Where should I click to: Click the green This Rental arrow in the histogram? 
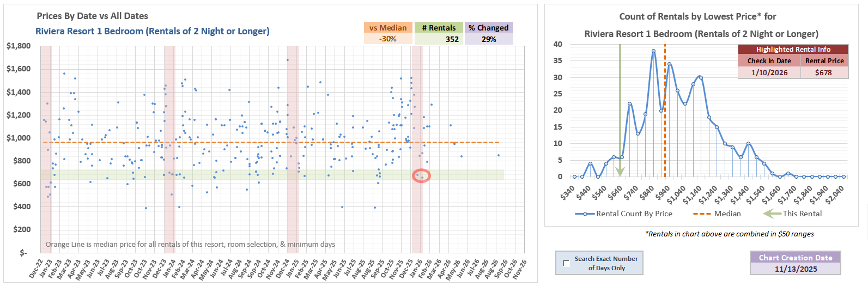(620, 170)
